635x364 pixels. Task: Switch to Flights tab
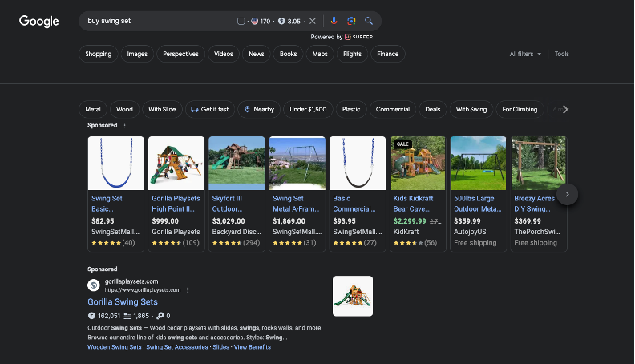pos(352,54)
